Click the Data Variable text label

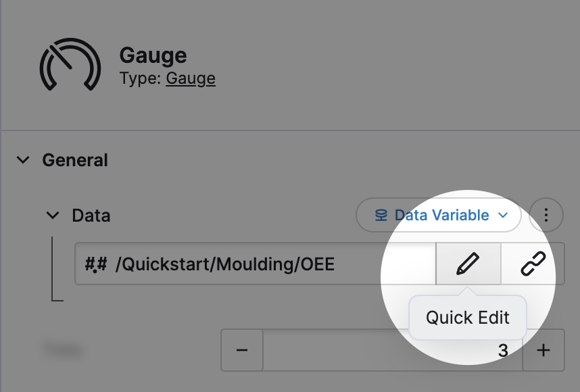[441, 216]
